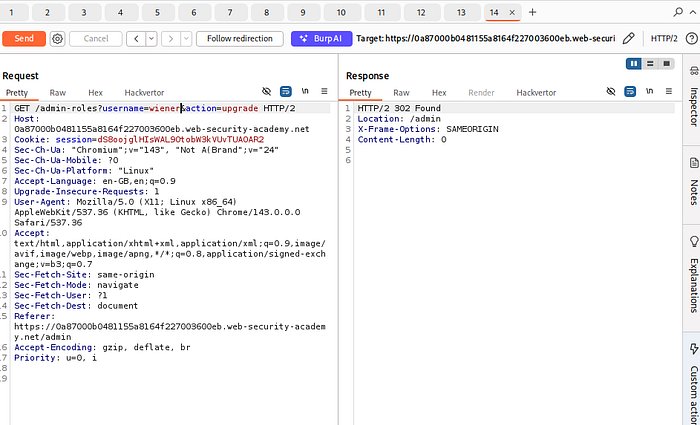Open Repeater help question mark icon
The image size is (700, 425).
tap(692, 39)
